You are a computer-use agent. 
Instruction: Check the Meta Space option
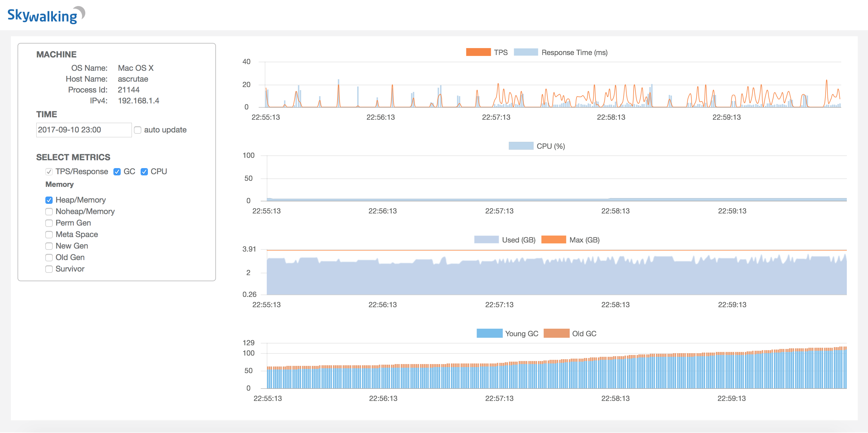coord(49,235)
